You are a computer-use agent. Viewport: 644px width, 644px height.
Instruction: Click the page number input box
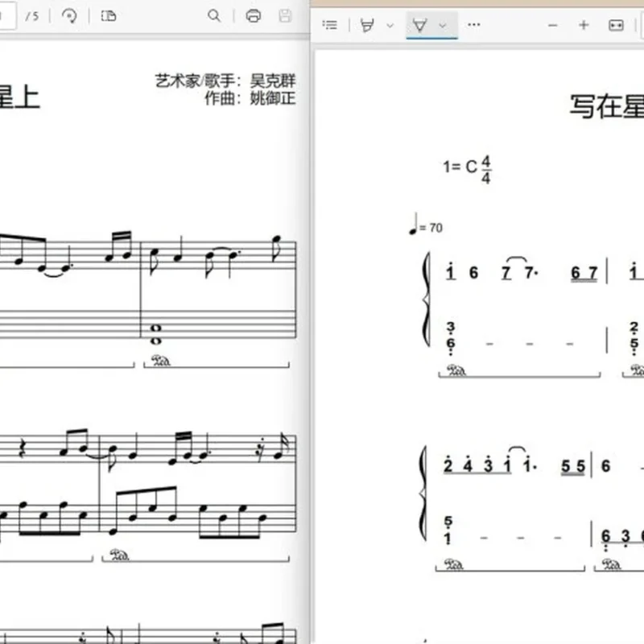click(x=7, y=16)
